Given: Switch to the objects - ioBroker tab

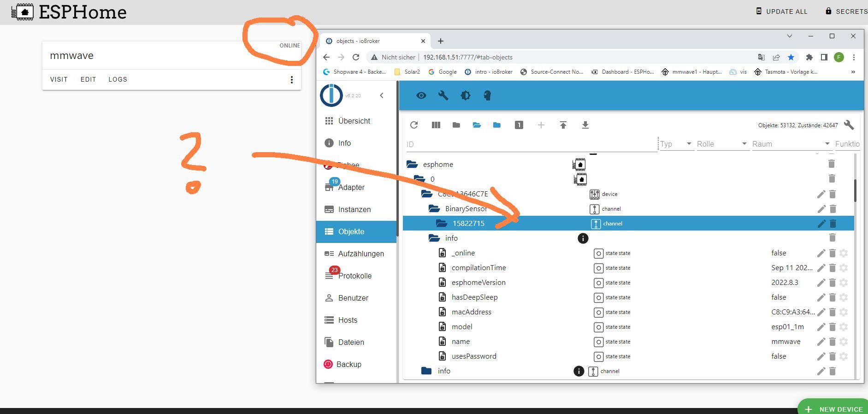Looking at the screenshot, I should coord(374,41).
